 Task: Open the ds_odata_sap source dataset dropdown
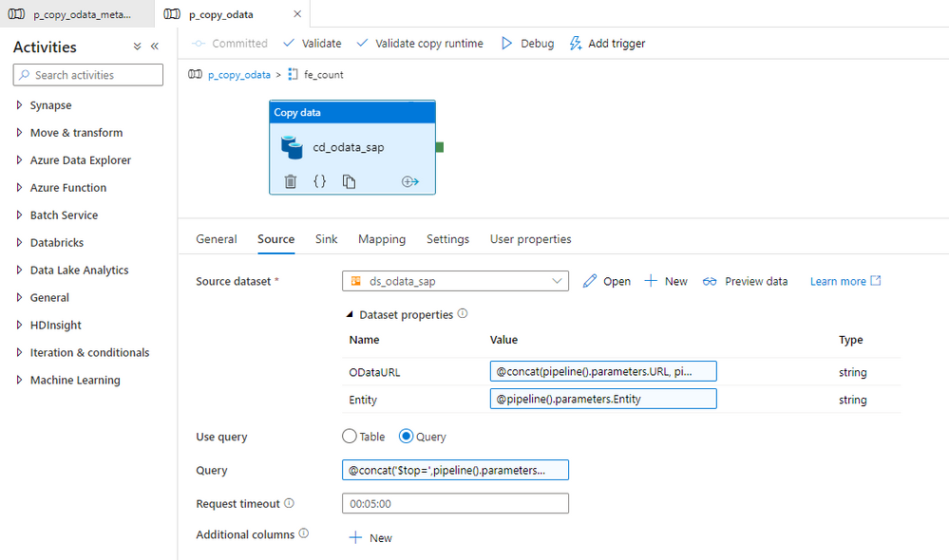(x=455, y=281)
